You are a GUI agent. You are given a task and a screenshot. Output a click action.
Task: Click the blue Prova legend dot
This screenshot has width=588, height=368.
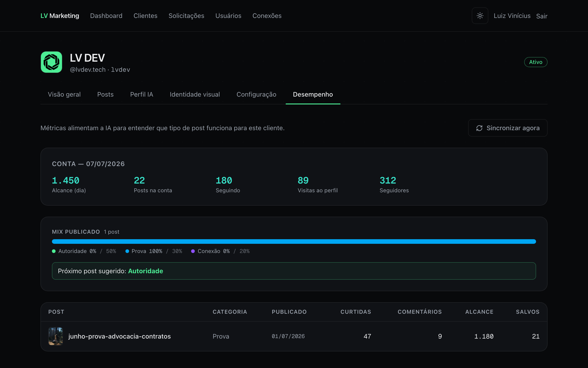[x=127, y=251]
